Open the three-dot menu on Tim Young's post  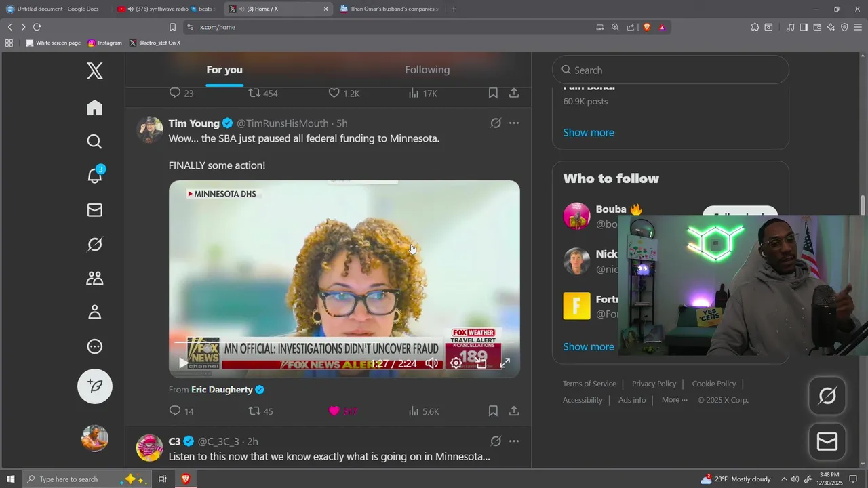click(514, 123)
